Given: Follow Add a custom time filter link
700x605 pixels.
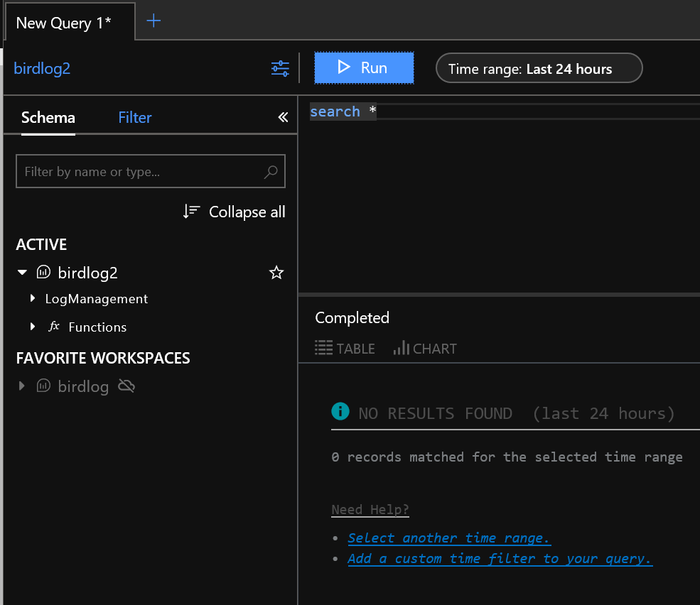Looking at the screenshot, I should click(500, 559).
